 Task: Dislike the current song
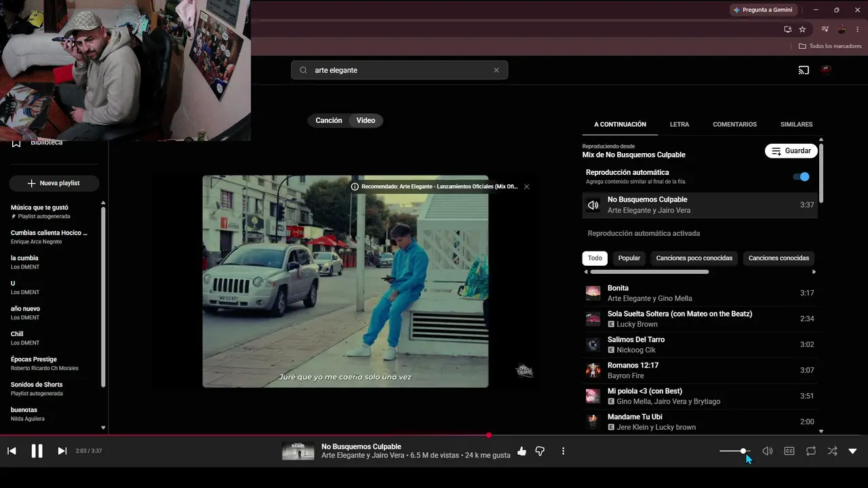click(x=540, y=451)
